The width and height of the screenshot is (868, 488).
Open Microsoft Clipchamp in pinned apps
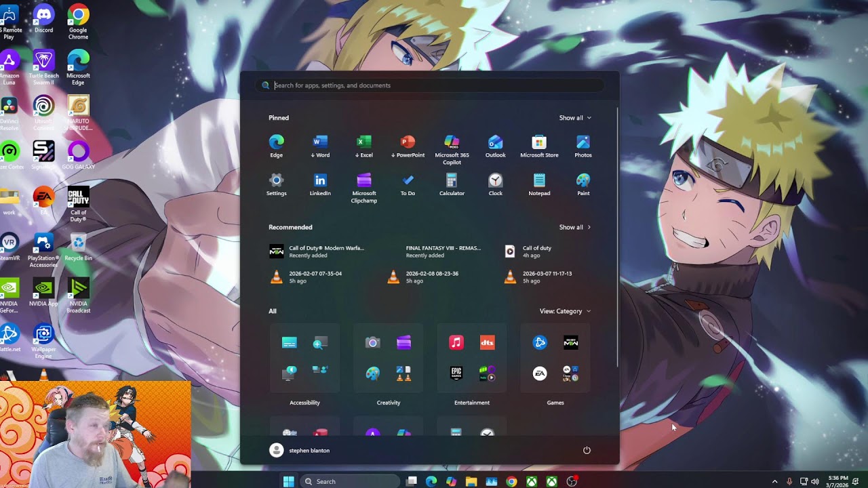364,188
